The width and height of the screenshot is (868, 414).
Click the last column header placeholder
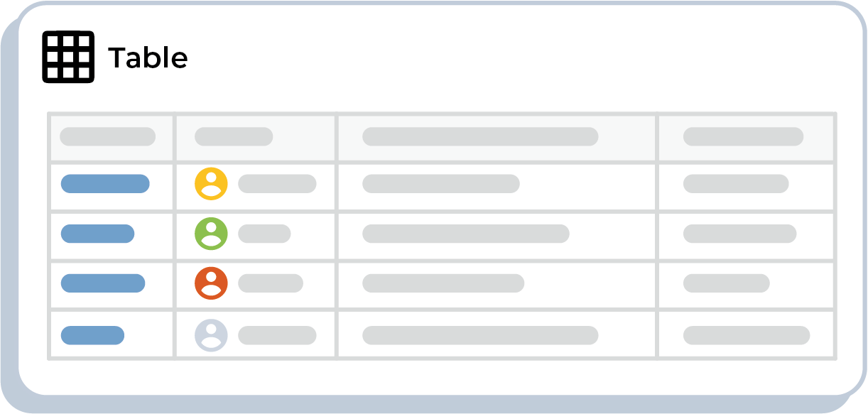coord(743,136)
